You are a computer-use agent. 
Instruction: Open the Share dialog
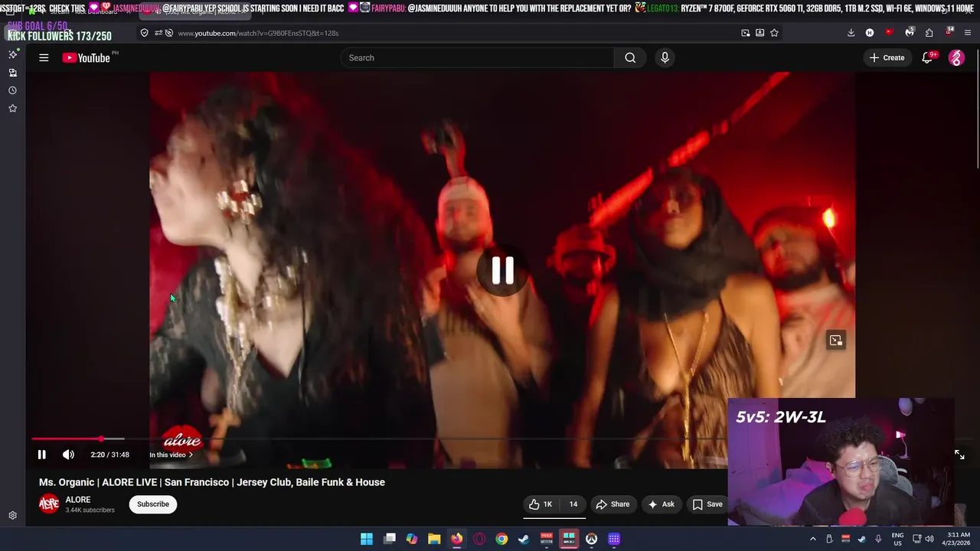tap(612, 504)
